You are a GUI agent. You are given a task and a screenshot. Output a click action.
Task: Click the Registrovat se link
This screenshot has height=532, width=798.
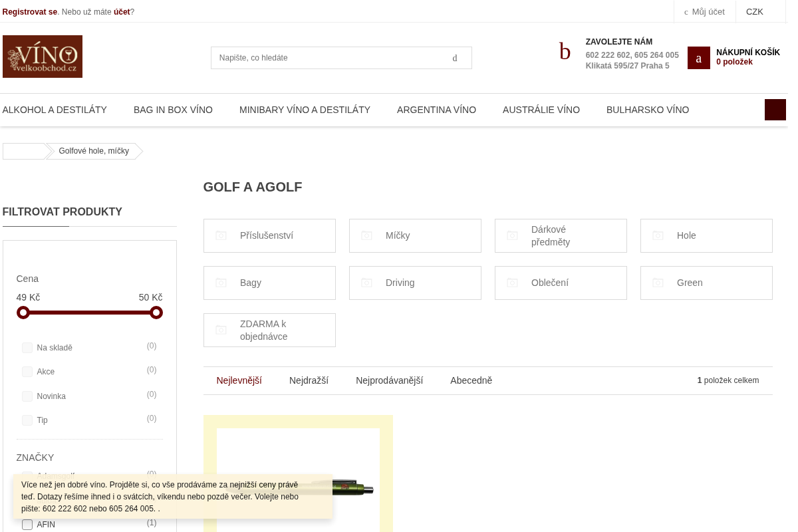(30, 12)
